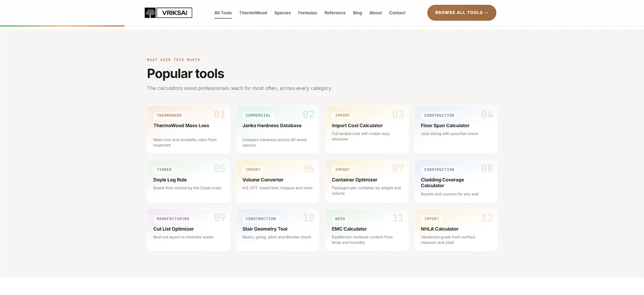644x295 pixels.
Task: Open the ThermoWood menu item
Action: tap(253, 13)
